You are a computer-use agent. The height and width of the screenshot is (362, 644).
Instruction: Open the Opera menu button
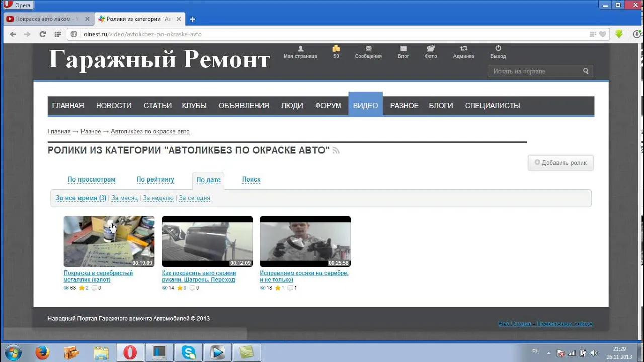click(19, 5)
